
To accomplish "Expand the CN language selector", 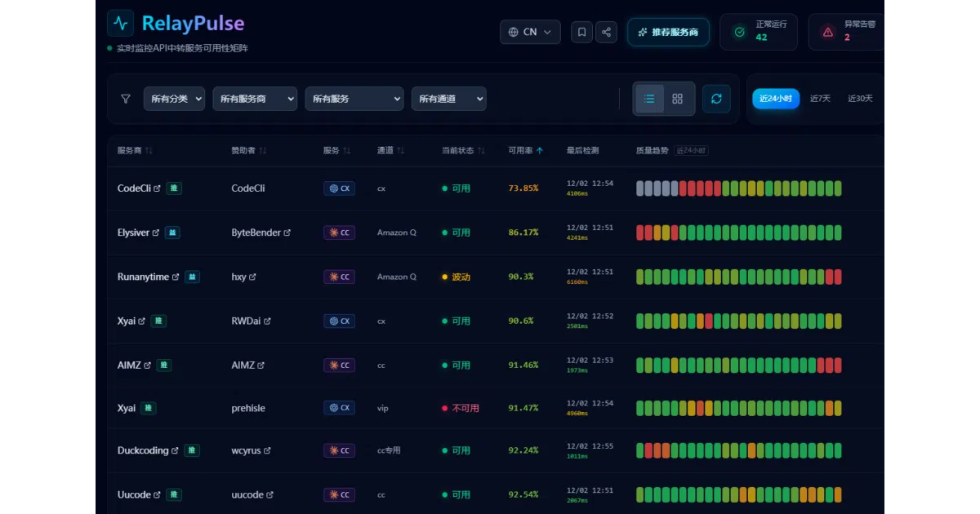I will (530, 32).
